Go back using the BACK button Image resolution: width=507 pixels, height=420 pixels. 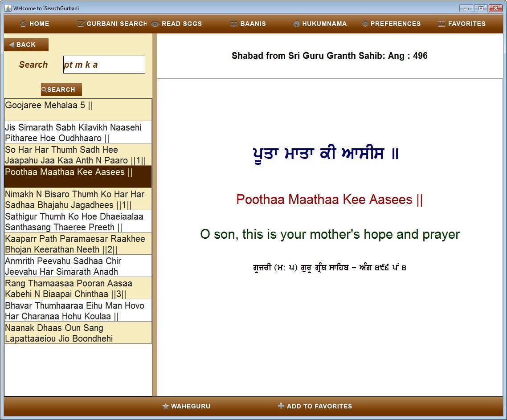point(26,45)
